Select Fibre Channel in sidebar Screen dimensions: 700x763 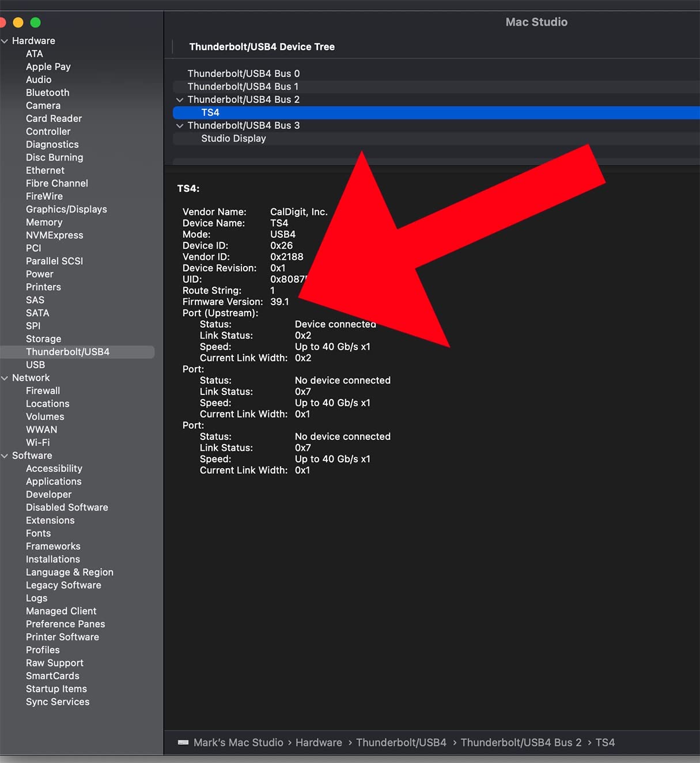(57, 183)
